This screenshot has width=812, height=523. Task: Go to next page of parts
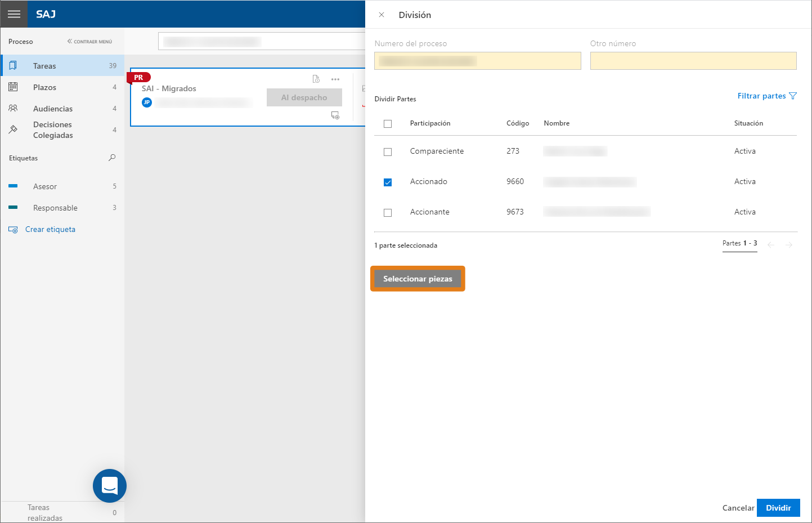click(789, 245)
